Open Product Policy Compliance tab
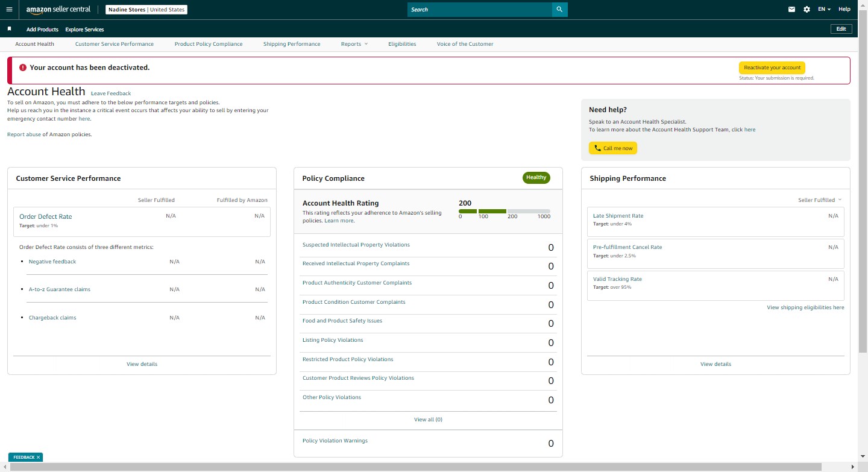The height and width of the screenshot is (472, 868). click(x=209, y=44)
